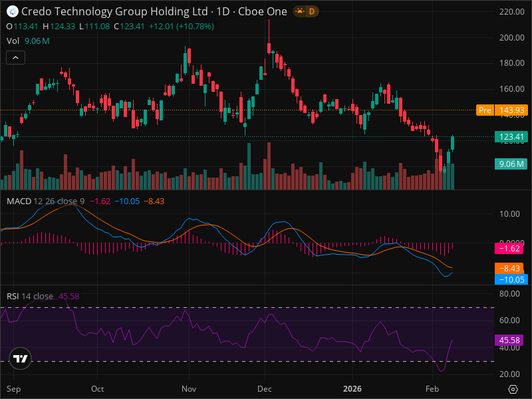The width and height of the screenshot is (532, 399).
Task: Click the high value H124.33
Action: click(x=59, y=27)
